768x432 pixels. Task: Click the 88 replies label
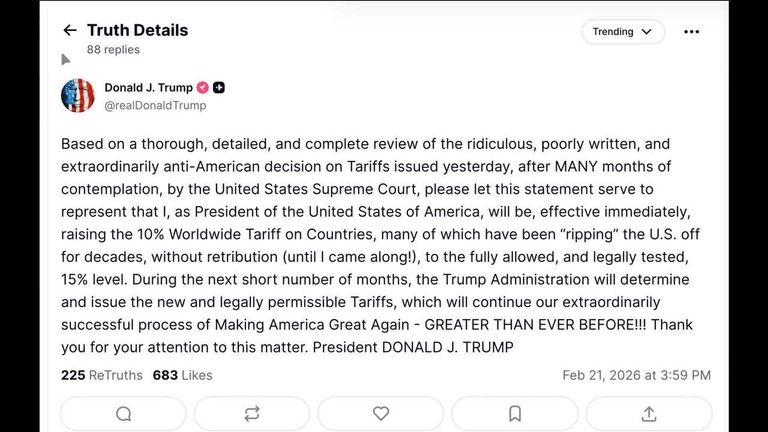114,49
